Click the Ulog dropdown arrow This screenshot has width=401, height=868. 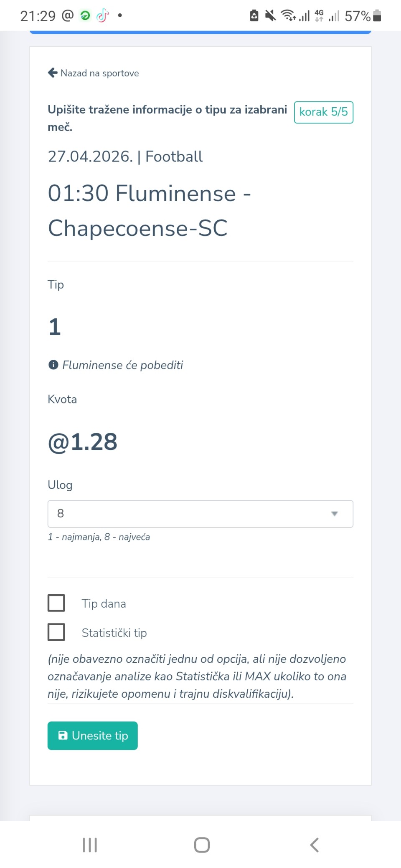(x=334, y=514)
